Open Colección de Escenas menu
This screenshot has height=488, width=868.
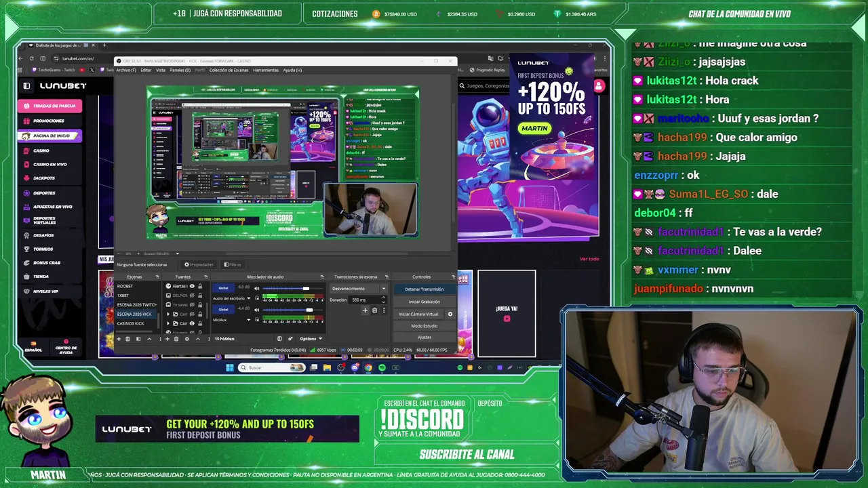pos(229,70)
